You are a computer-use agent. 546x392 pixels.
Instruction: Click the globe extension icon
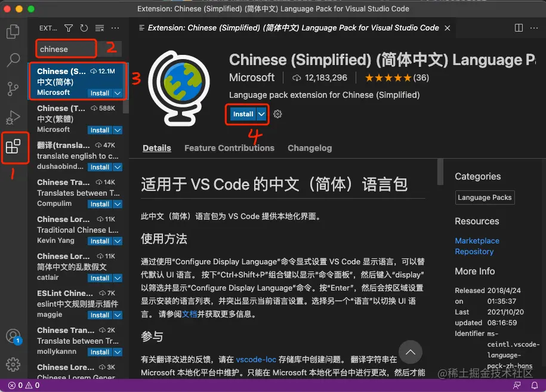(x=178, y=88)
